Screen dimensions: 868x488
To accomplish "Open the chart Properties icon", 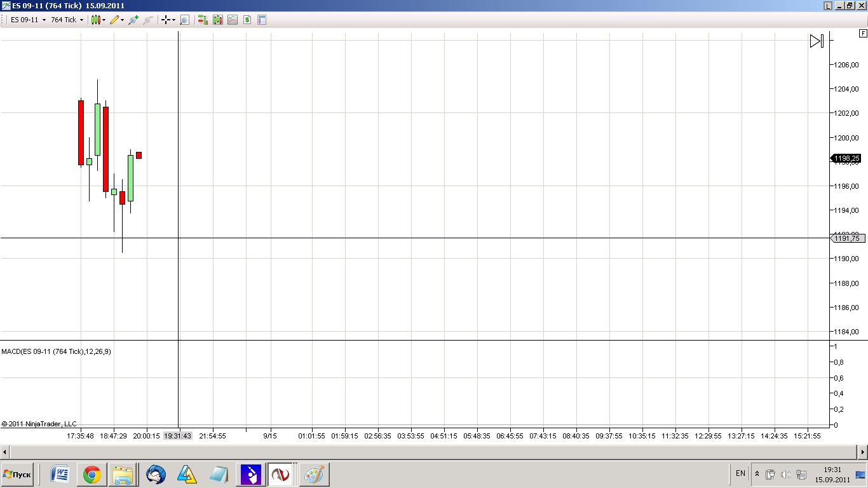I will (261, 20).
